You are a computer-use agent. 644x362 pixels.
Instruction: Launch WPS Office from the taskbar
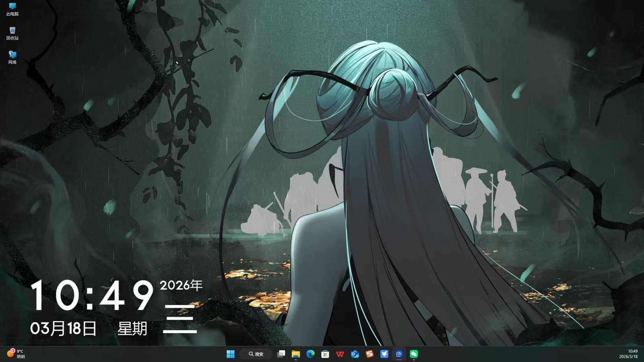(x=340, y=354)
